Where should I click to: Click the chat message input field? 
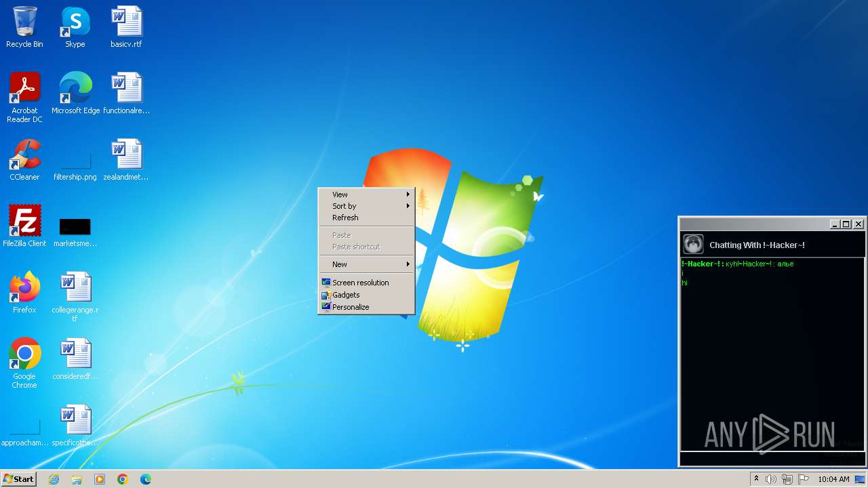tap(772, 459)
